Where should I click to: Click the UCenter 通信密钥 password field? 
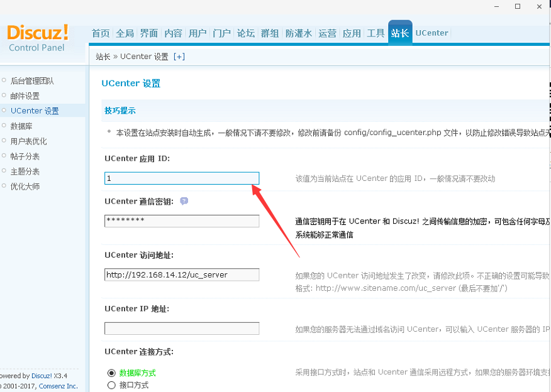(x=181, y=221)
